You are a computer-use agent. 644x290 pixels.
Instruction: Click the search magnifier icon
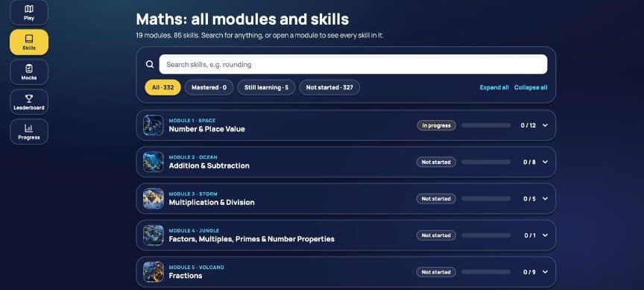click(x=150, y=65)
